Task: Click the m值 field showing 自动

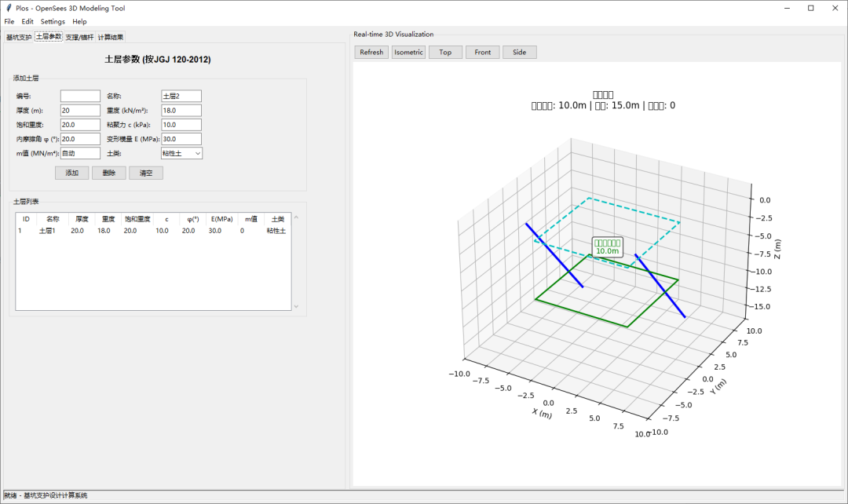Action: 80,154
